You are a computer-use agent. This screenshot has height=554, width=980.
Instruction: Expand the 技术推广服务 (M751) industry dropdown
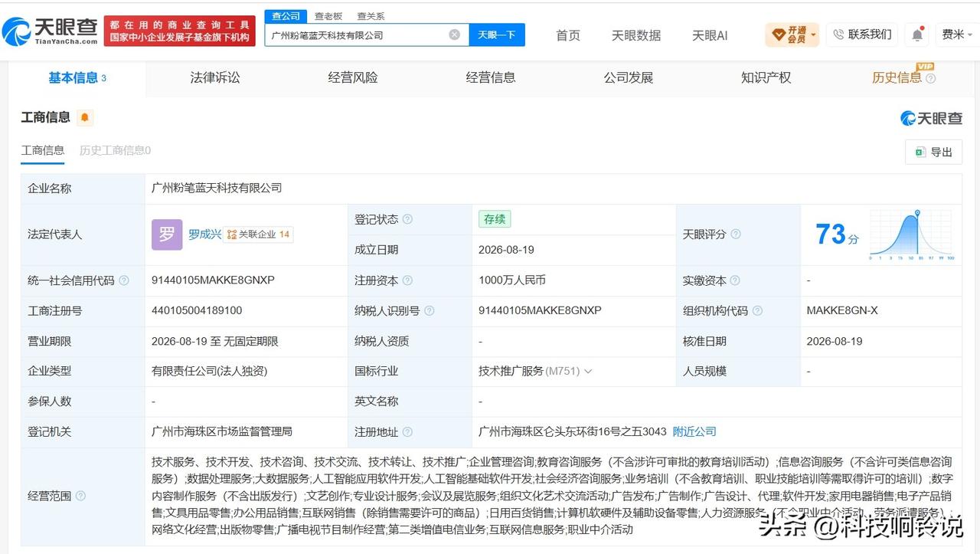588,371
